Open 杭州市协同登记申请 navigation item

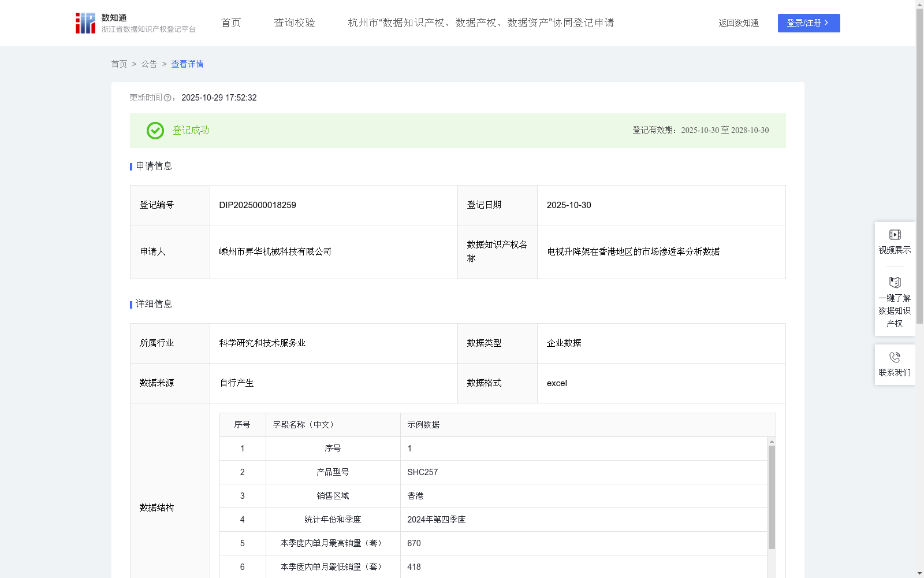[x=481, y=23]
